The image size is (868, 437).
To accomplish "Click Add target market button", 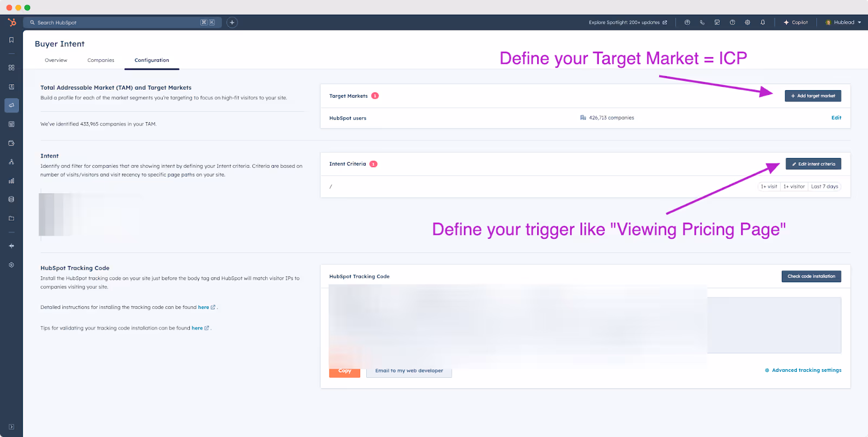I will coord(813,96).
